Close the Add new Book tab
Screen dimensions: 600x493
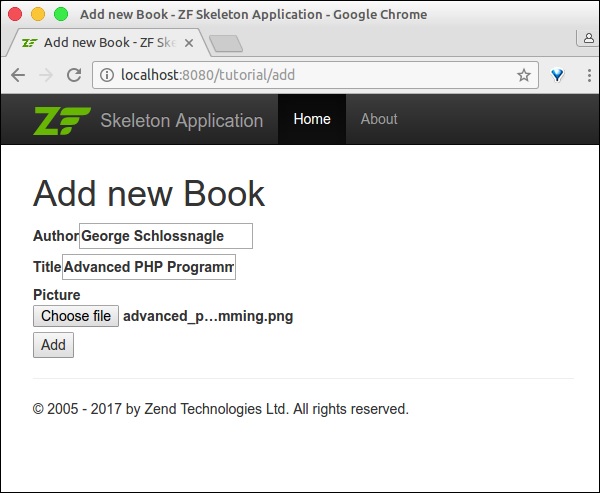189,43
